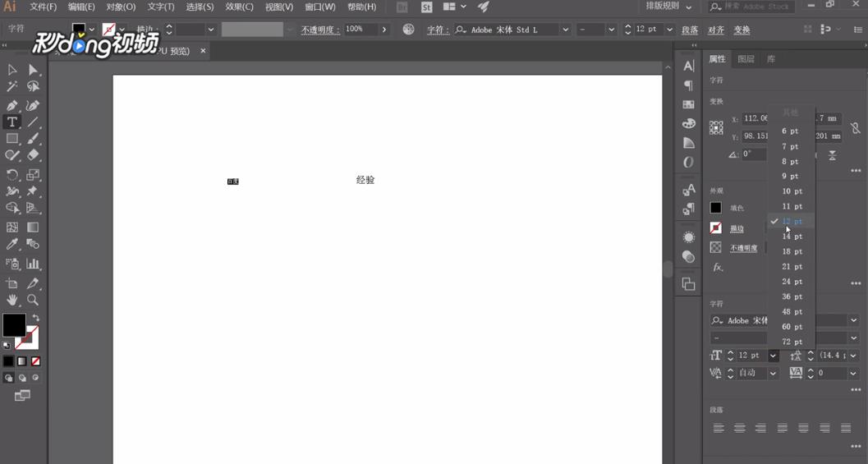Viewport: 868px width, 464px height.
Task: Collapse font size dropdown in Properties panel
Action: (774, 356)
